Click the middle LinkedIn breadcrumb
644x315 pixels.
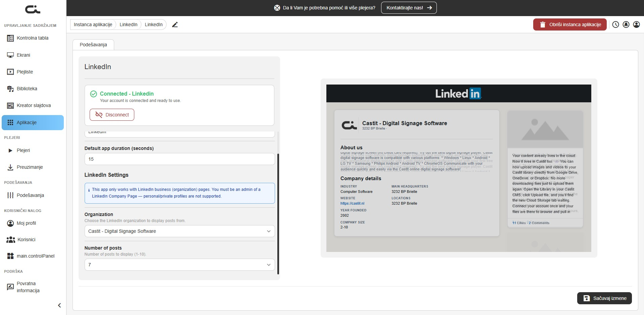click(129, 24)
